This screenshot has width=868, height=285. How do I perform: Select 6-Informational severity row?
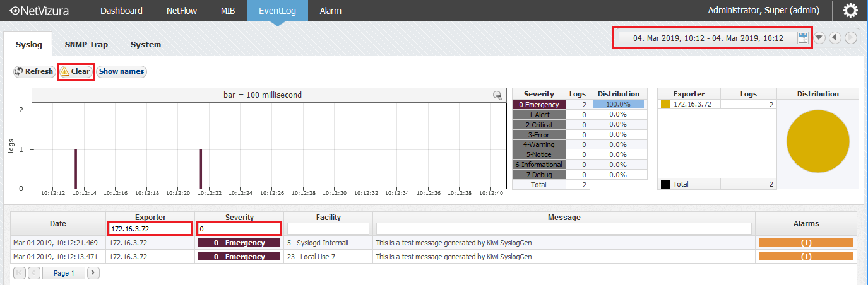coord(539,165)
